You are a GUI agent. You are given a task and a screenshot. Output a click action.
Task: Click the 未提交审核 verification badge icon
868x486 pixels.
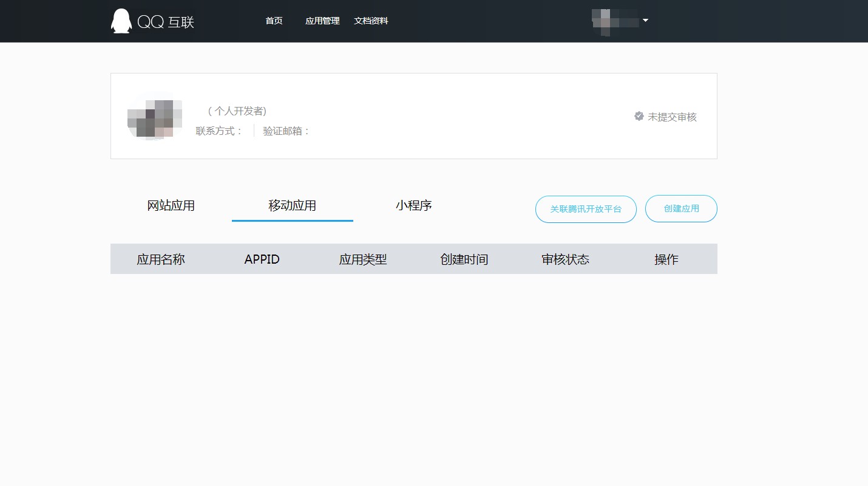click(639, 116)
